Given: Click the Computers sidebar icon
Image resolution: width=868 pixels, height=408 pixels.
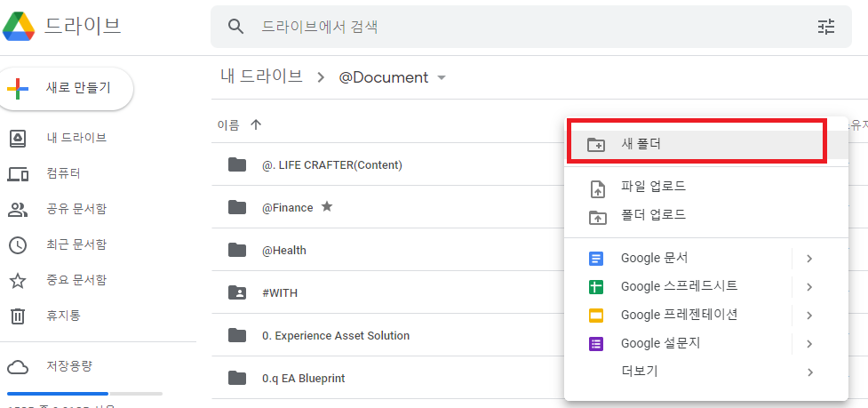Looking at the screenshot, I should tap(18, 174).
